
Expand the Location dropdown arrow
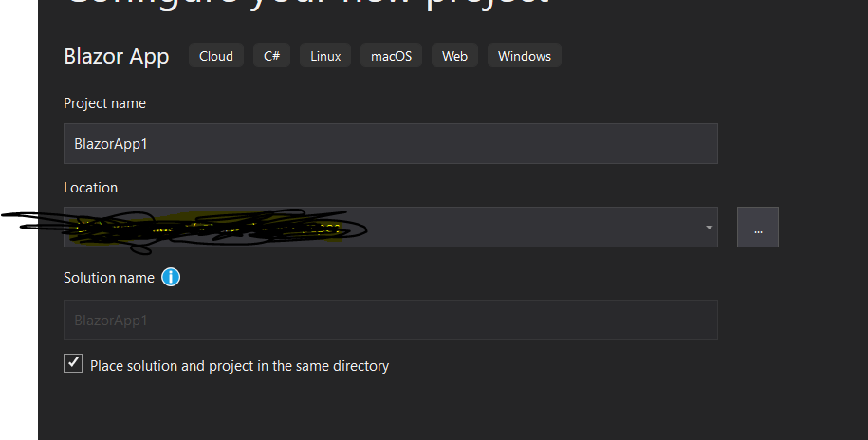(709, 228)
